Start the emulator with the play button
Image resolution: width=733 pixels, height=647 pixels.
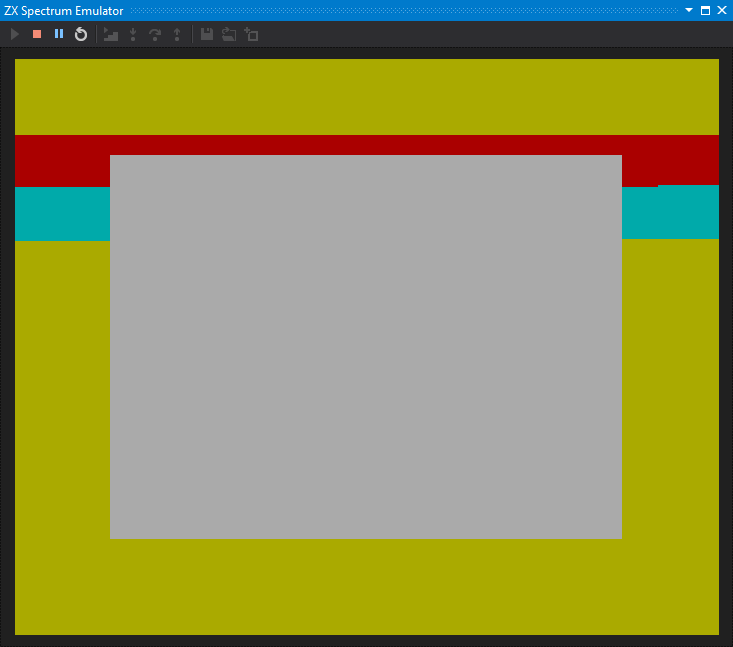click(x=15, y=34)
